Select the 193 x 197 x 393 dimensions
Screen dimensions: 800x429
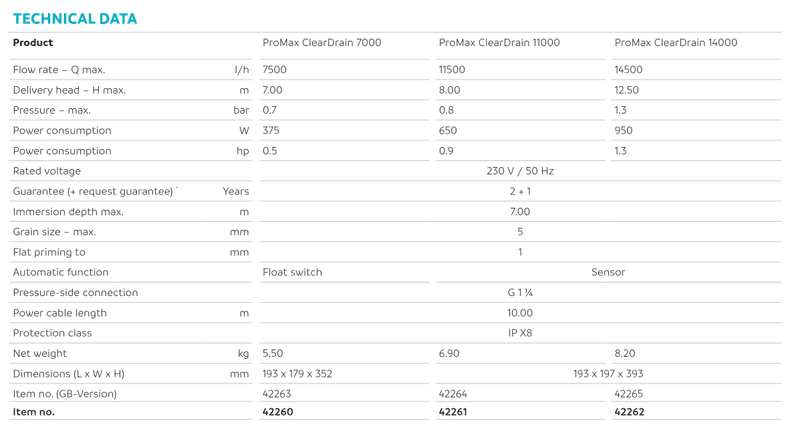608,374
